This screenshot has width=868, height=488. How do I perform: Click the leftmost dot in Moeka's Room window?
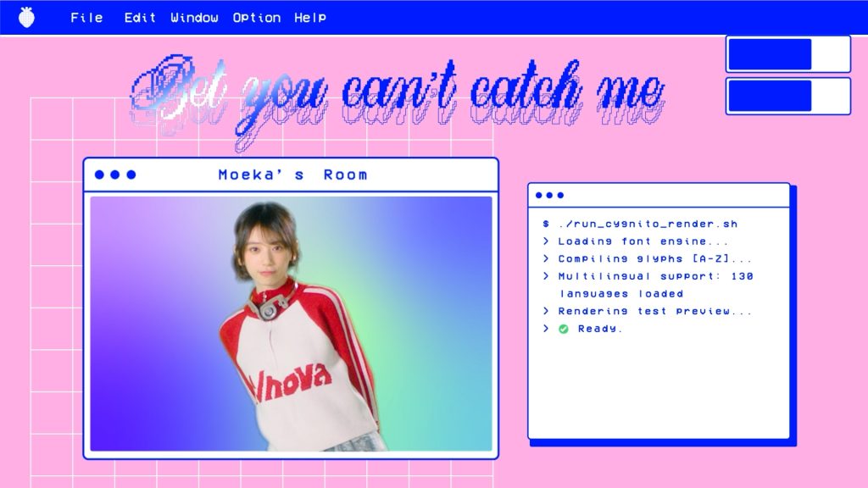tap(99, 175)
